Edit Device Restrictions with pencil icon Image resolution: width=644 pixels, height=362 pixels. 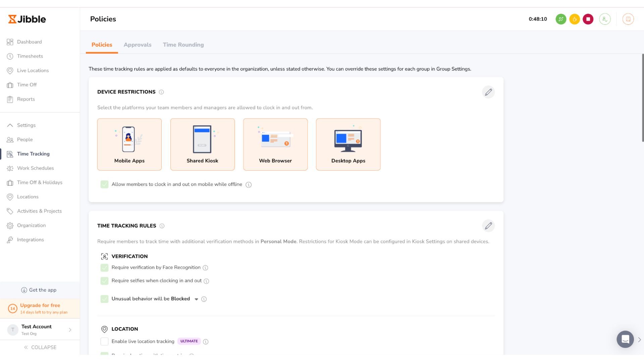coord(488,92)
